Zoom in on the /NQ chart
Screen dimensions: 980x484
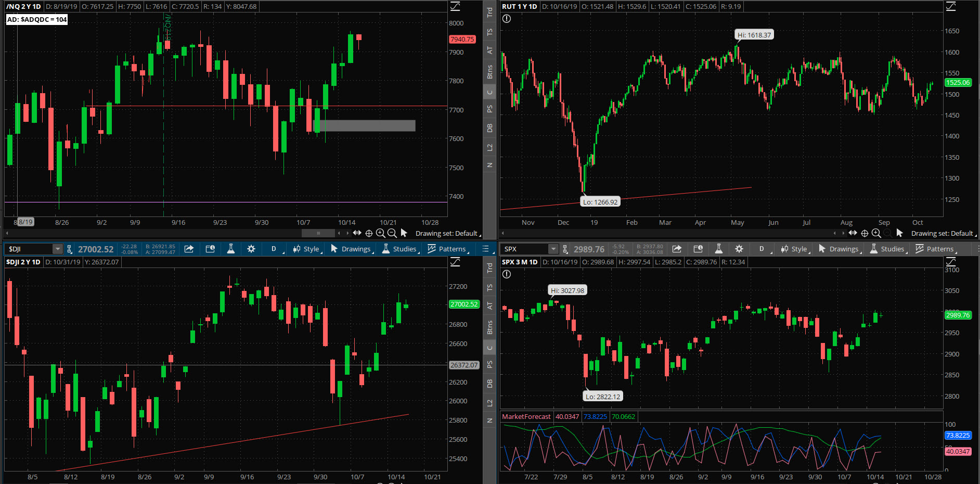click(380, 233)
